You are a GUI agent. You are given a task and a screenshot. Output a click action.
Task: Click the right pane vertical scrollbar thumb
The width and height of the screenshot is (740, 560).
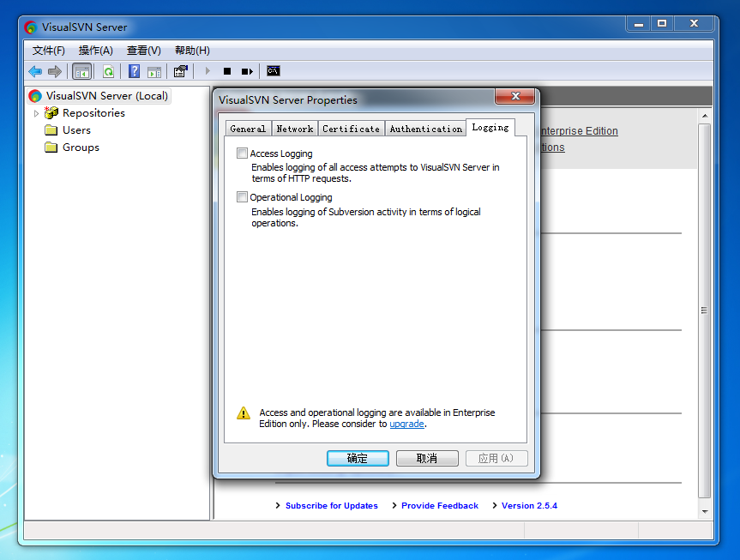pyautogui.click(x=704, y=310)
